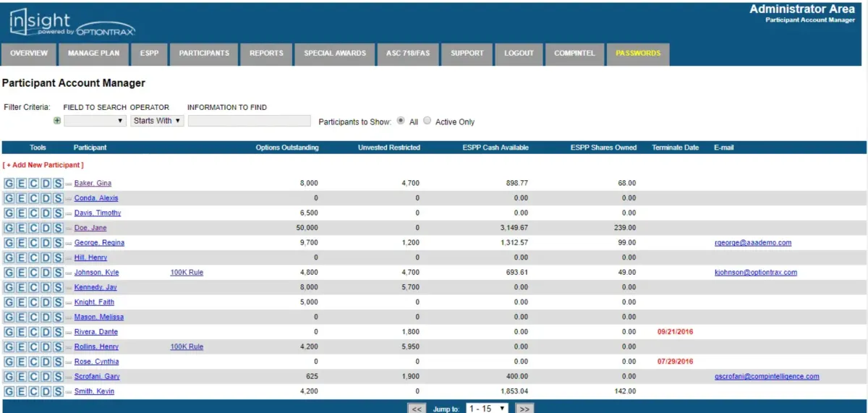Open the Field to Search dropdown
This screenshot has height=413, width=868.
tap(95, 121)
